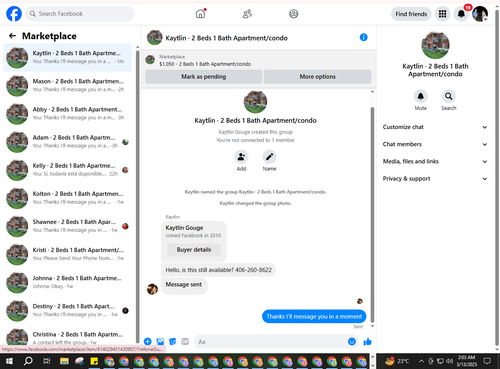Screen dimensions: 500x369
Task: Open the volume speaker tray icon
Action: 449,361
